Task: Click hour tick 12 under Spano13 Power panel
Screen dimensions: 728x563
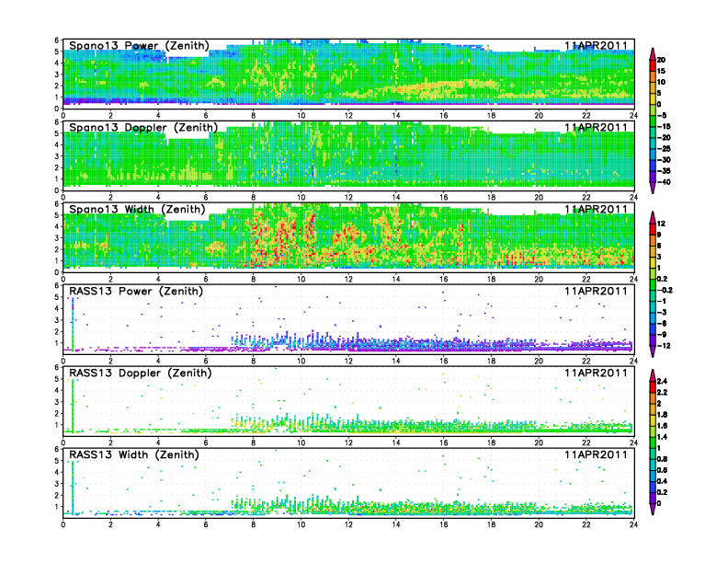Action: 348,116
